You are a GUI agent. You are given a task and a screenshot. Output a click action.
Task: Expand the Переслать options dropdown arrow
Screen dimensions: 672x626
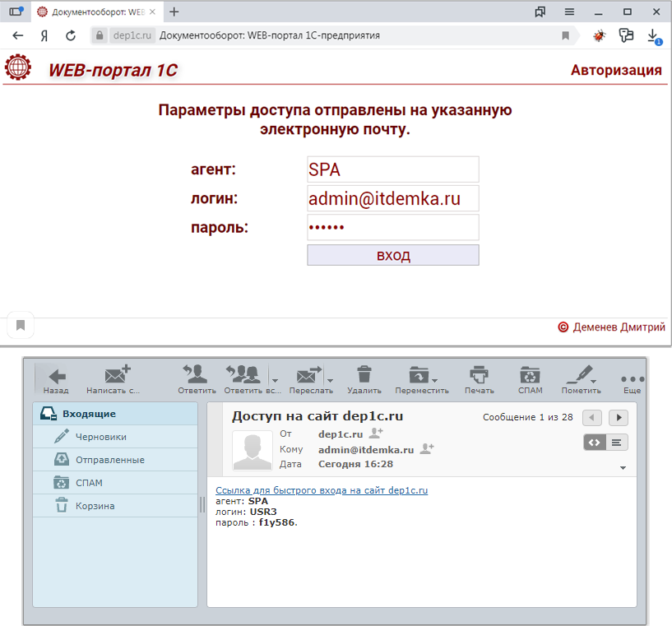point(330,381)
